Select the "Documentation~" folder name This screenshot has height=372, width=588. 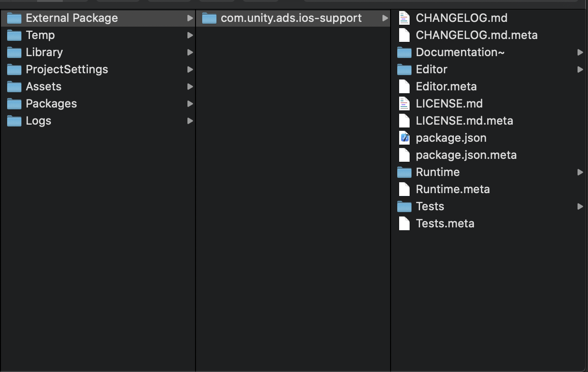(460, 52)
